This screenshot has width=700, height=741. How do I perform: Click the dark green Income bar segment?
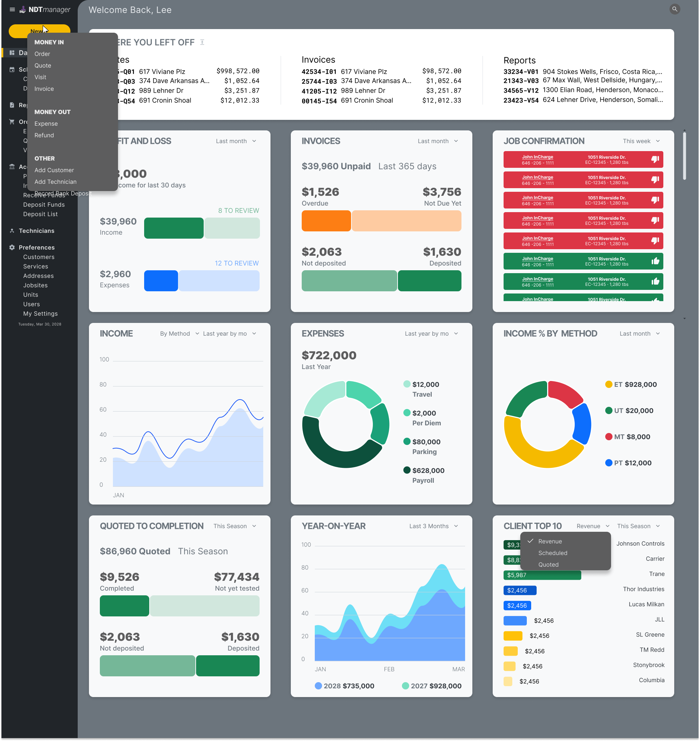coord(174,228)
